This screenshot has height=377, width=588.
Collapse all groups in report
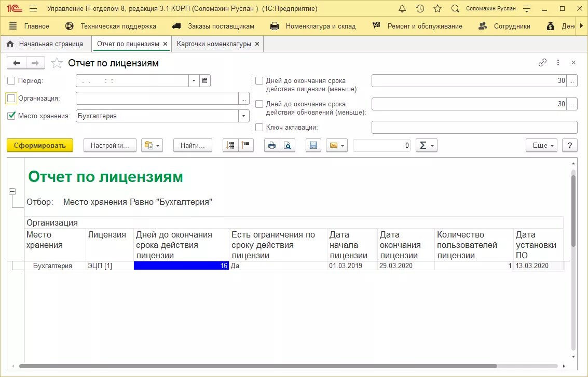click(x=246, y=145)
